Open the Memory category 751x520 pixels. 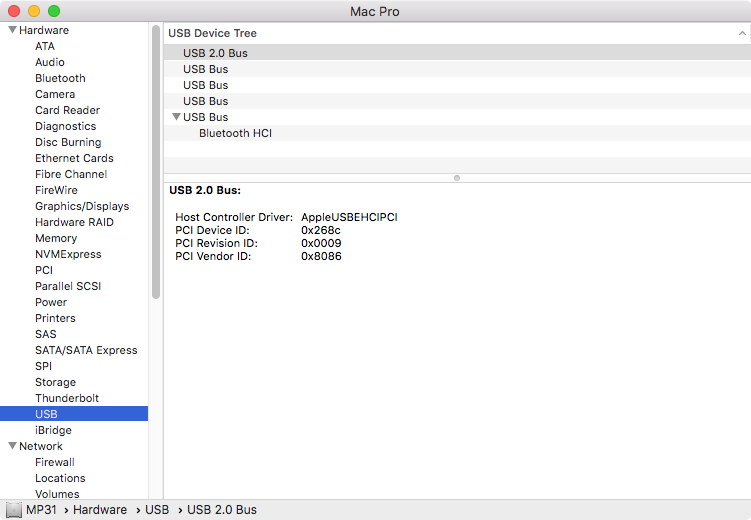tap(56, 238)
